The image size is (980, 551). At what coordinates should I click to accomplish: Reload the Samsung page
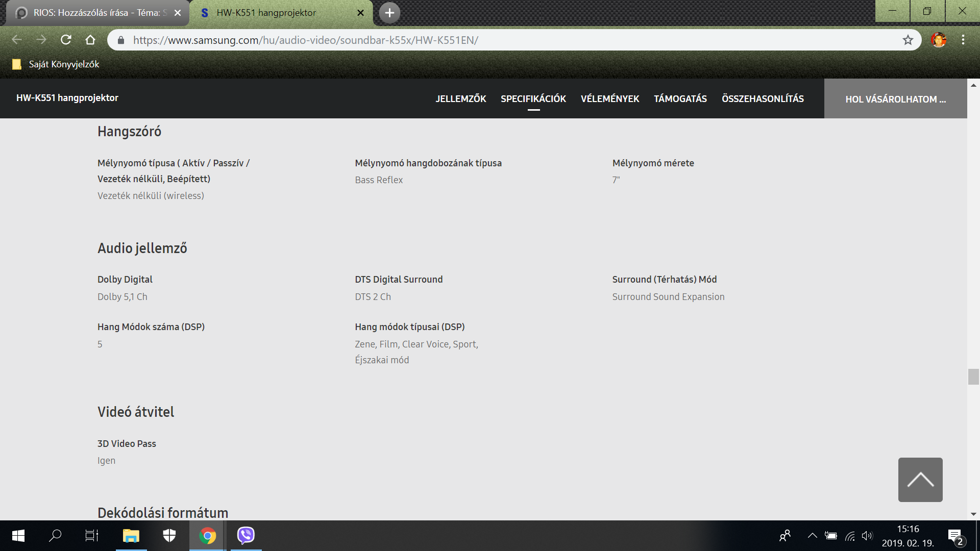click(x=66, y=40)
